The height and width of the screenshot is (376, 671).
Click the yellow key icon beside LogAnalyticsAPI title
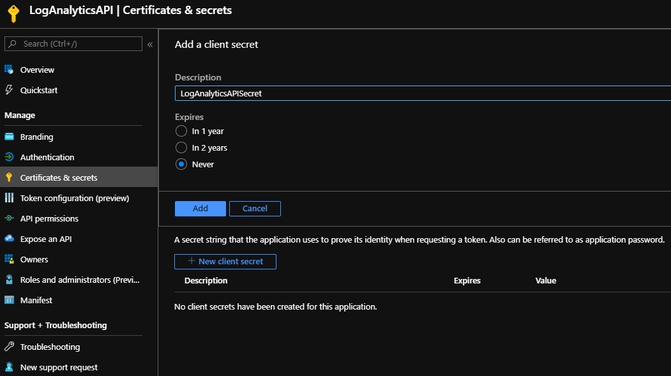pyautogui.click(x=13, y=13)
